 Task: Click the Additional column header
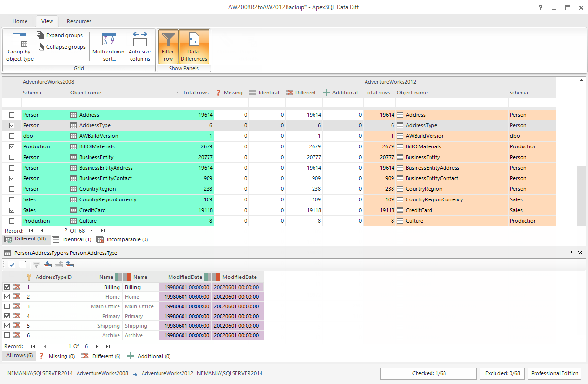tap(343, 93)
